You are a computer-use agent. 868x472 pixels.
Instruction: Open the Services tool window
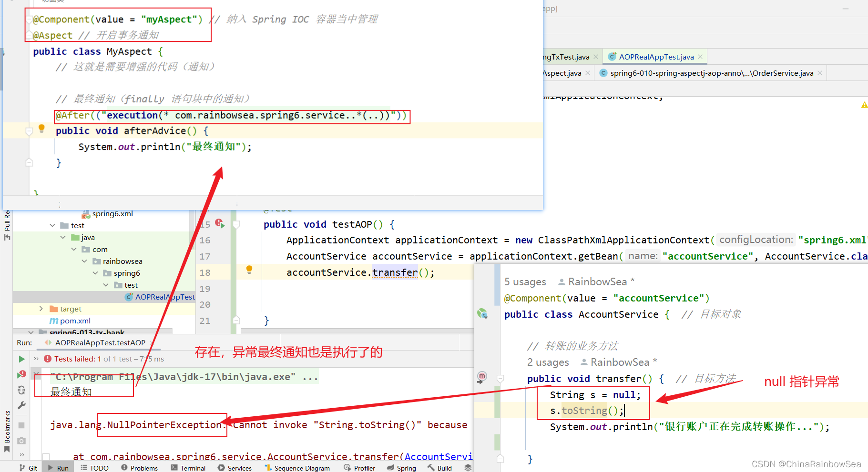click(235, 468)
